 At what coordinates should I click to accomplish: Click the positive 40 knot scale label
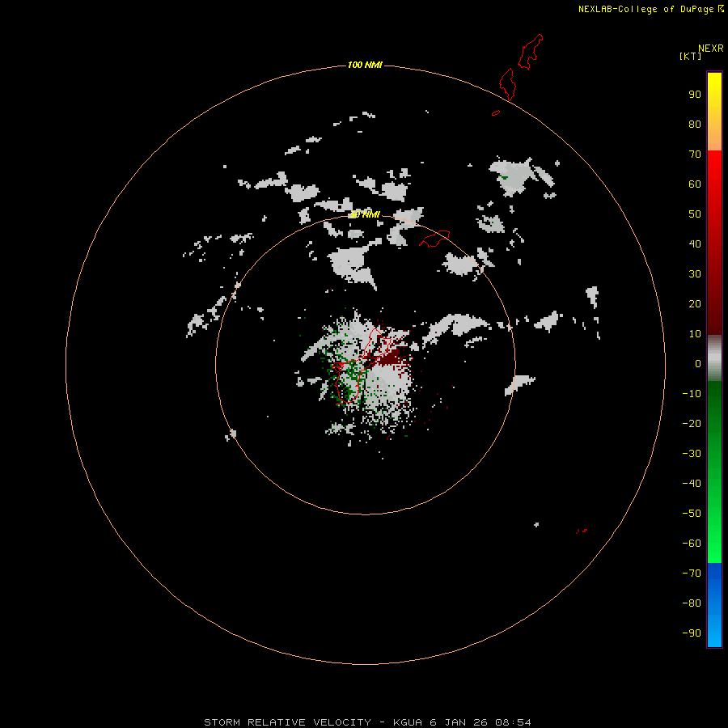(x=695, y=244)
